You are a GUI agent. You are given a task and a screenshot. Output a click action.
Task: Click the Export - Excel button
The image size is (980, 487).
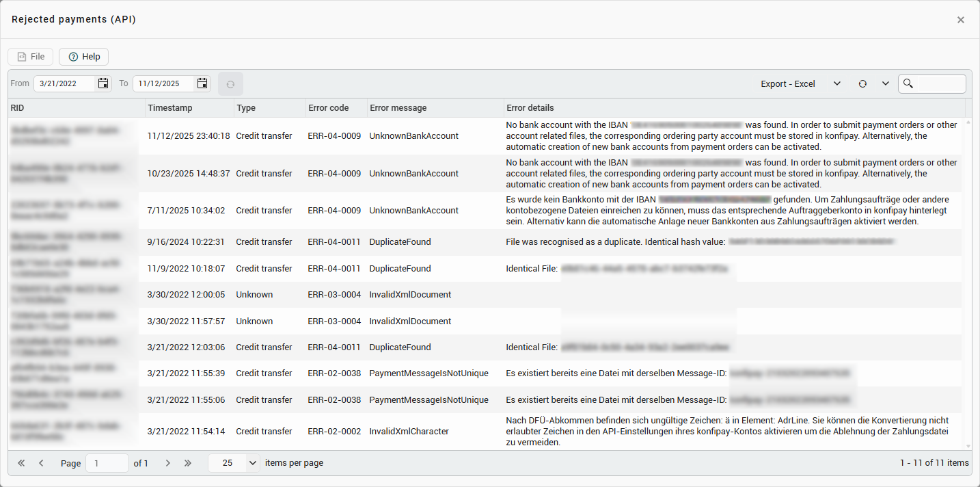click(x=788, y=83)
